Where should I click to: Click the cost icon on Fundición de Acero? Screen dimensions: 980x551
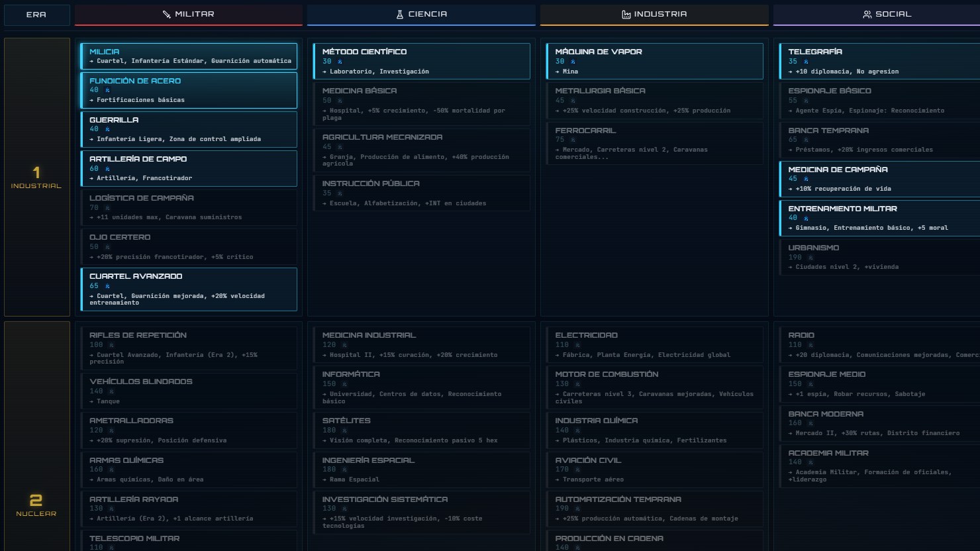(x=107, y=90)
